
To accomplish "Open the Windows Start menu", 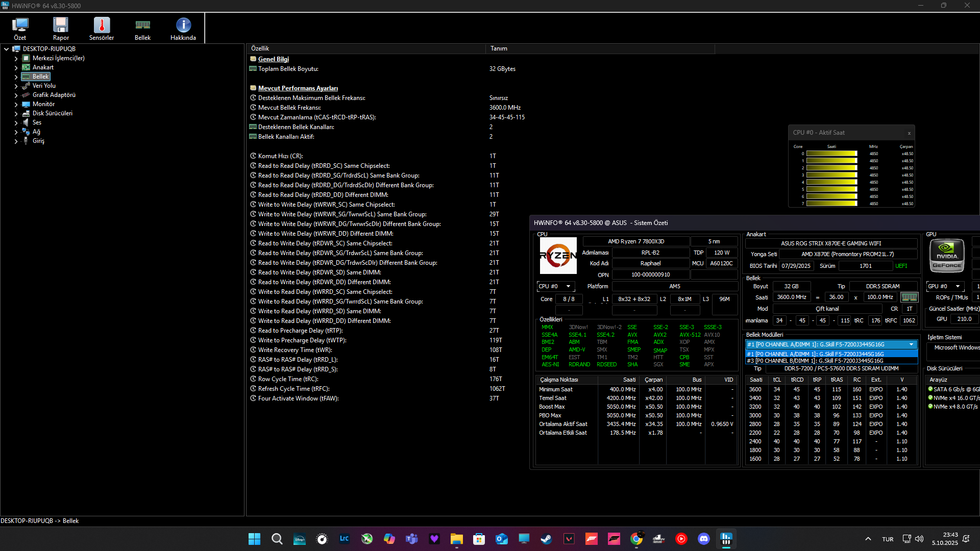I will tap(254, 539).
